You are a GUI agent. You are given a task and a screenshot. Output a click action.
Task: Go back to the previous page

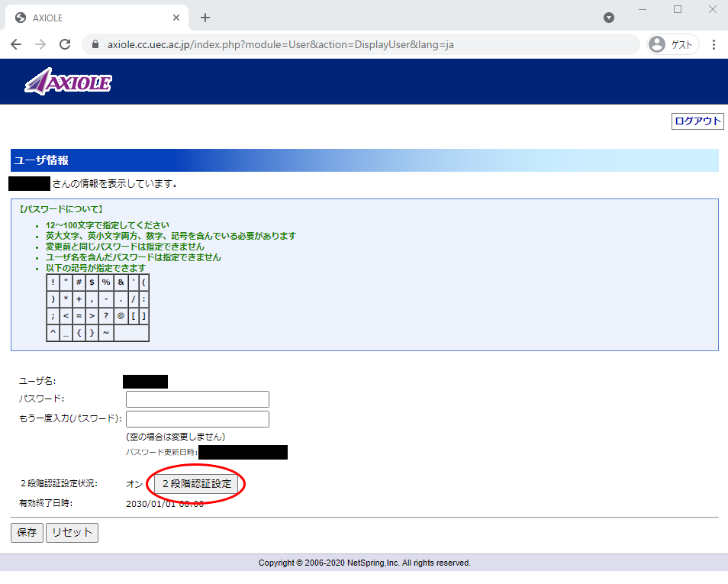(16, 44)
